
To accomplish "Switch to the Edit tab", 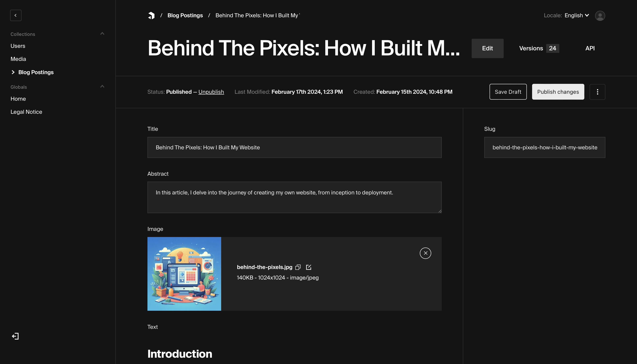I will click(487, 48).
